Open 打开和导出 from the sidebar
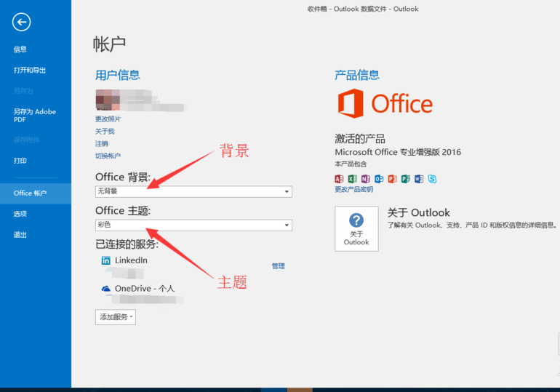This screenshot has width=560, height=392. (x=30, y=71)
